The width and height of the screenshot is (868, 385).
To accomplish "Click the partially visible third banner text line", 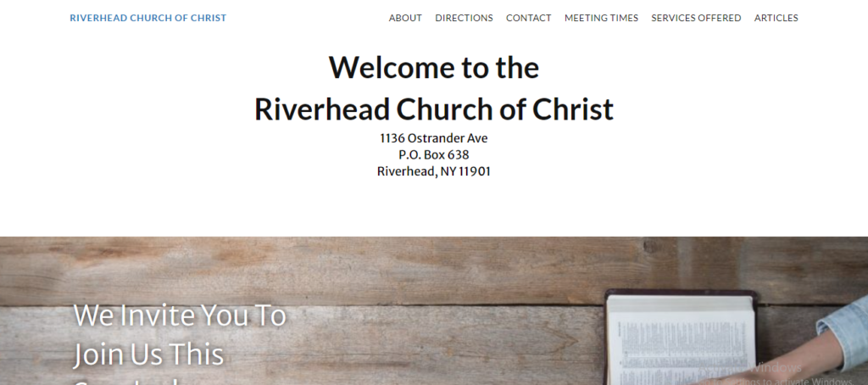I will pos(127,380).
